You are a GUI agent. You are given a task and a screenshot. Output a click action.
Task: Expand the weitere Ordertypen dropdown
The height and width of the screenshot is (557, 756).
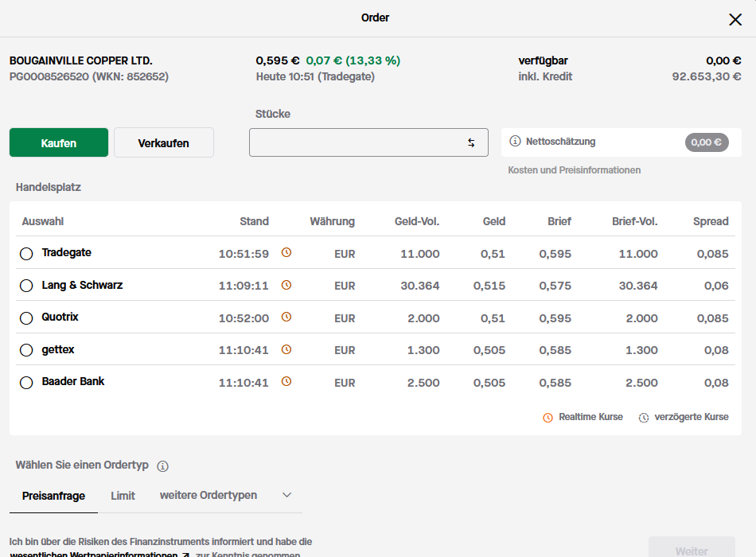(x=226, y=496)
